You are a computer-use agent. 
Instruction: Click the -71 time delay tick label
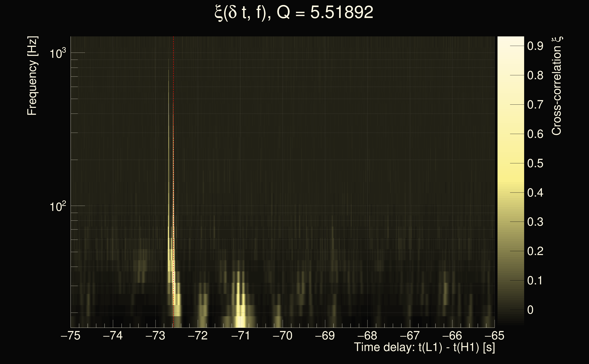240,336
